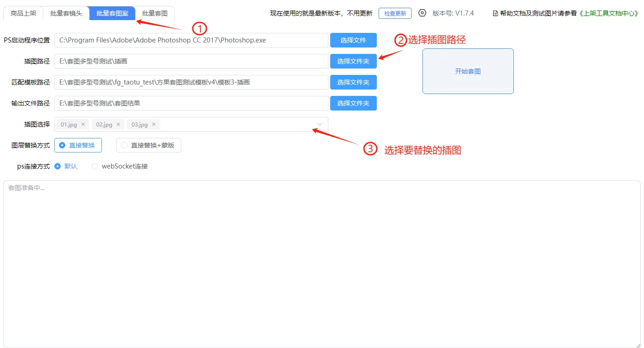
Task: Switch to the 商品上架 tab
Action: (23, 13)
